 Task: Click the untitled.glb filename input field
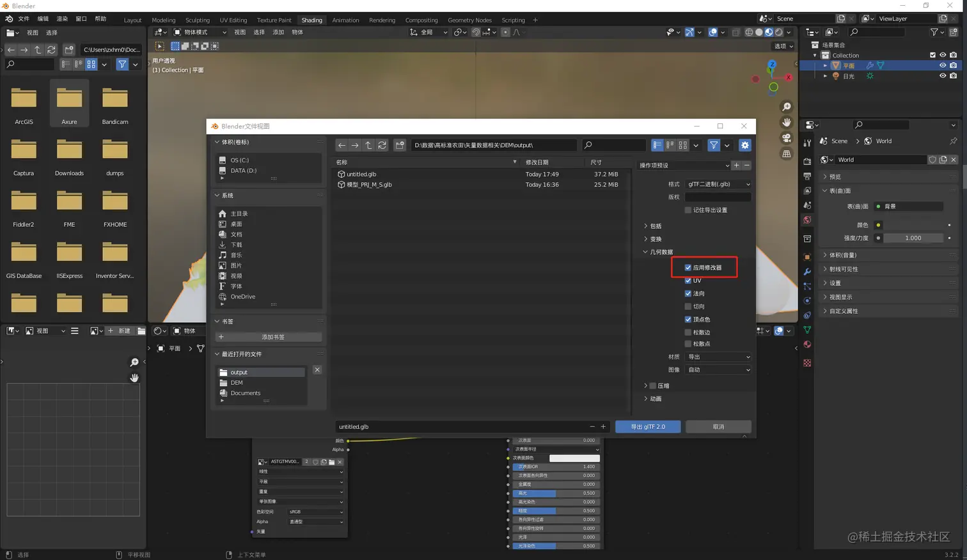pos(460,426)
